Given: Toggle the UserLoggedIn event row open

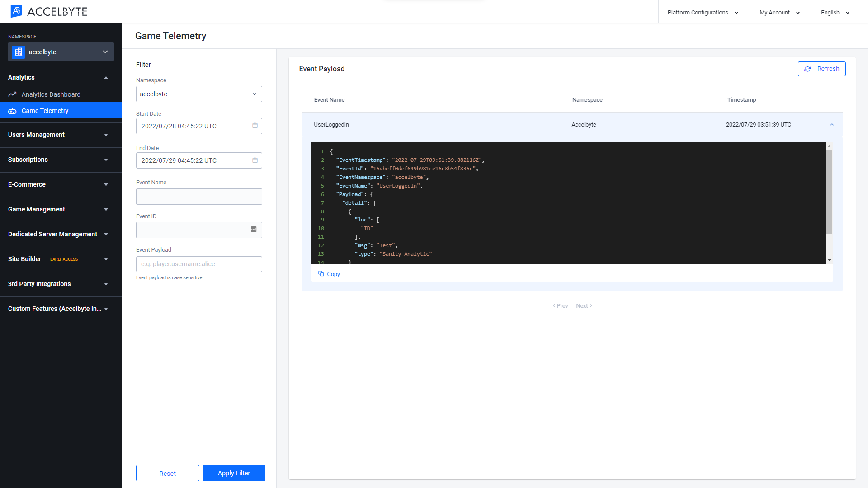Looking at the screenshot, I should (832, 125).
